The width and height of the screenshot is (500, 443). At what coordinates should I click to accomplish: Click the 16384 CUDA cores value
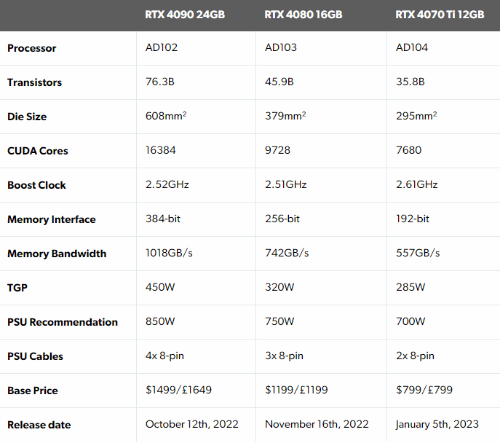tap(160, 150)
